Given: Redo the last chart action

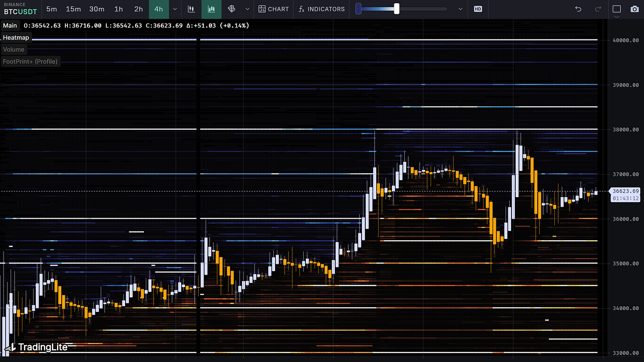Looking at the screenshot, I should (598, 9).
